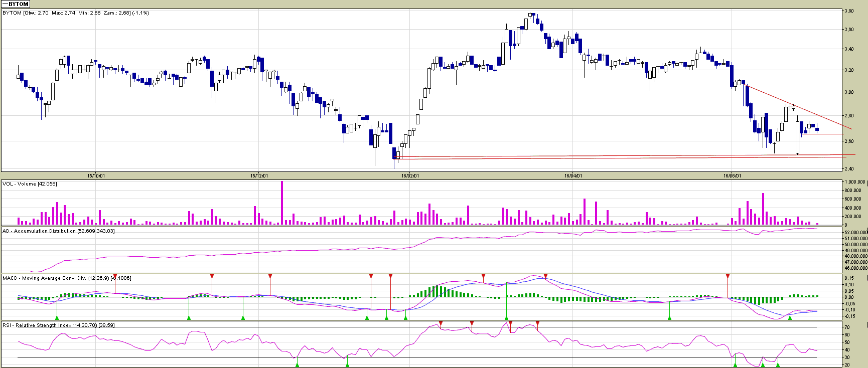Click the 16/02/01 date on time axis
The image size is (868, 368).
point(410,176)
